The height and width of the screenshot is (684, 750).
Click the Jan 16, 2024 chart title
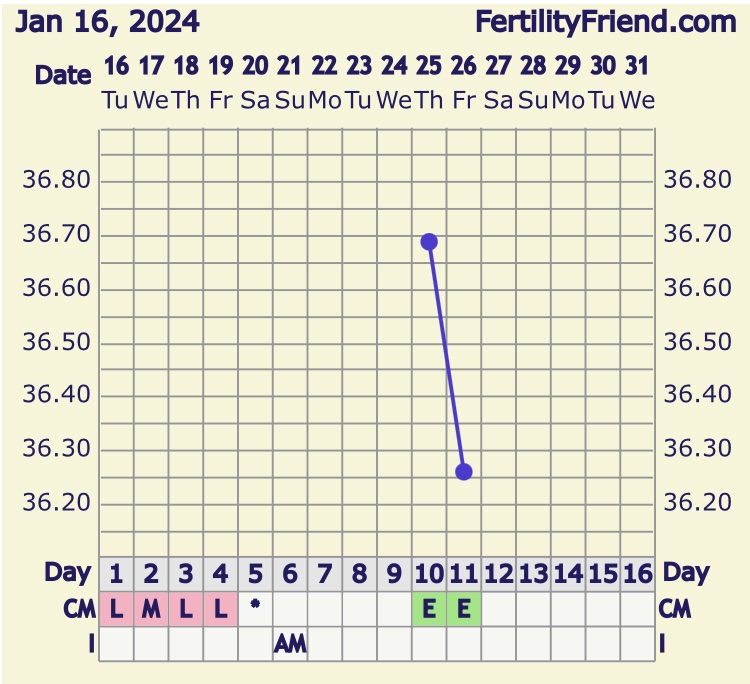tap(107, 22)
